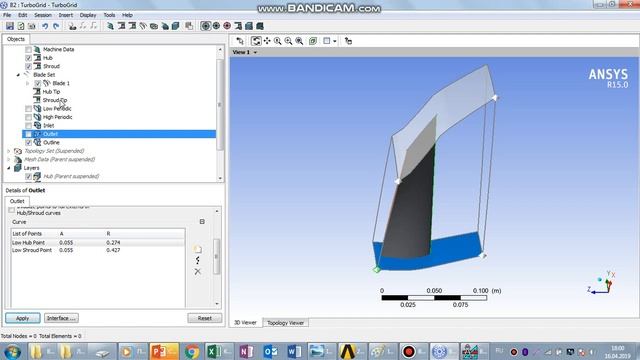
Task: Collapse the Layers tree node
Action: coord(9,168)
